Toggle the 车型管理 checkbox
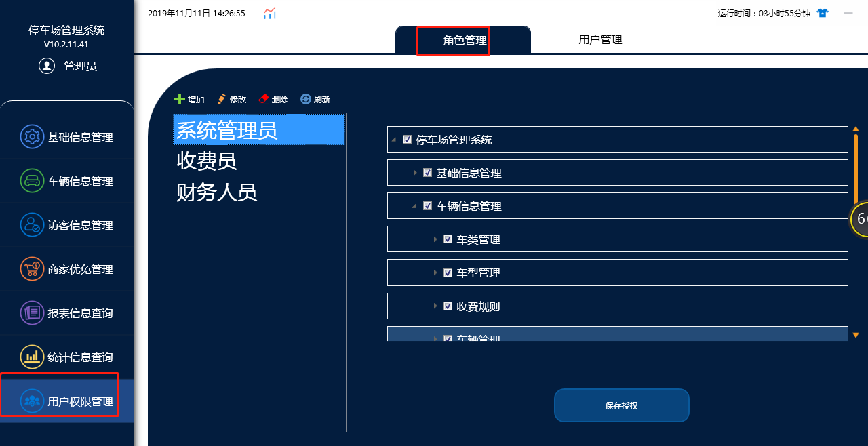The width and height of the screenshot is (868, 446). pyautogui.click(x=448, y=272)
